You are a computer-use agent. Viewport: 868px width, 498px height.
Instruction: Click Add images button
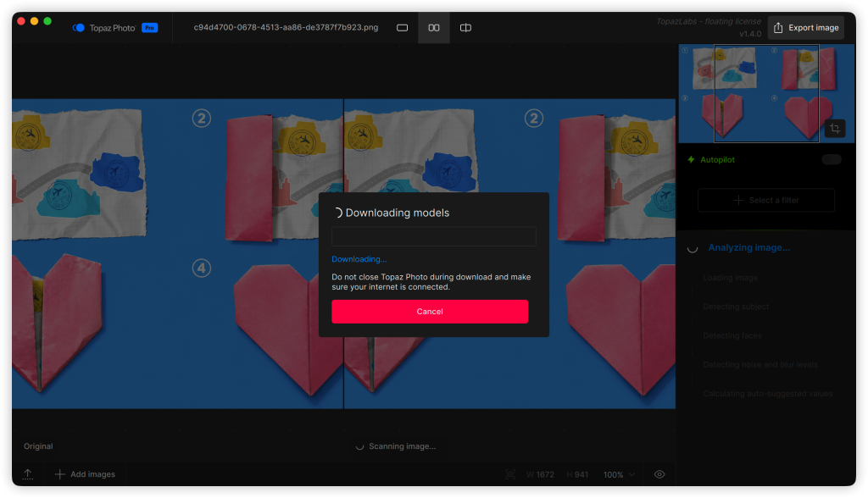click(x=85, y=474)
